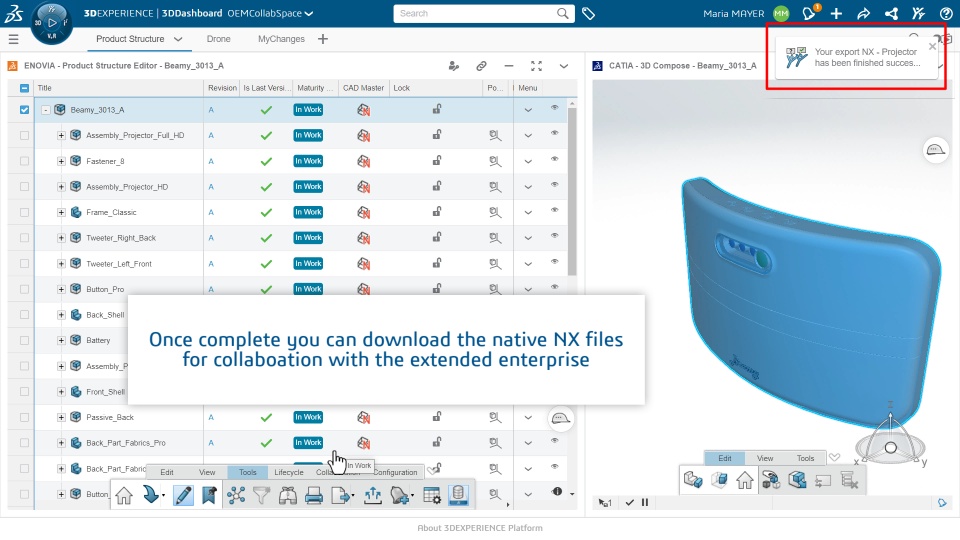960x540 pixels.
Task: Open the help question mark icon
Action: [x=946, y=13]
